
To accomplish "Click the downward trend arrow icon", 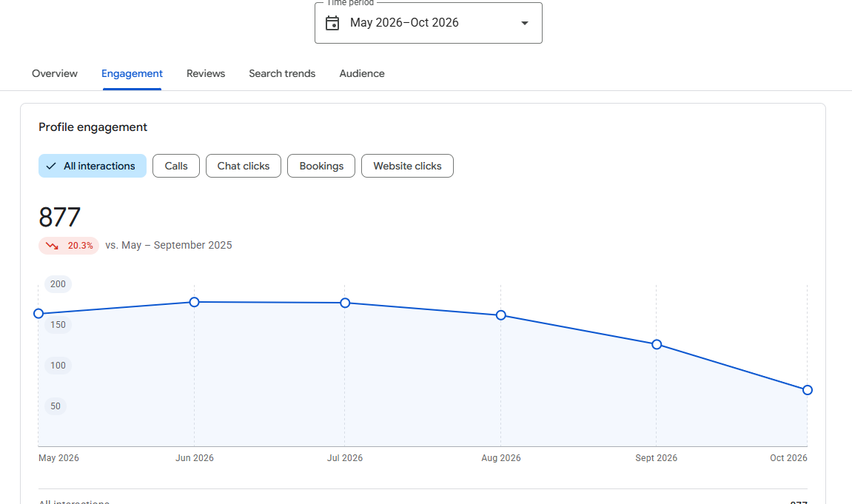I will tap(52, 246).
